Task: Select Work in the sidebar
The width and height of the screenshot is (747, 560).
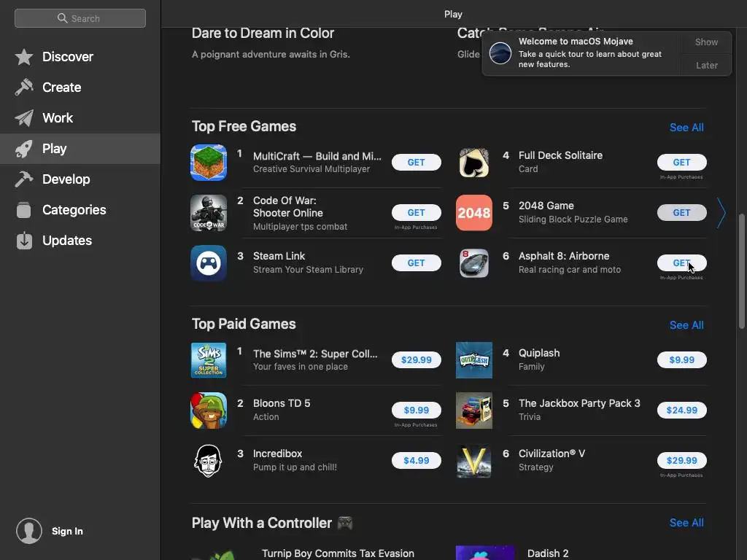Action: [80, 118]
